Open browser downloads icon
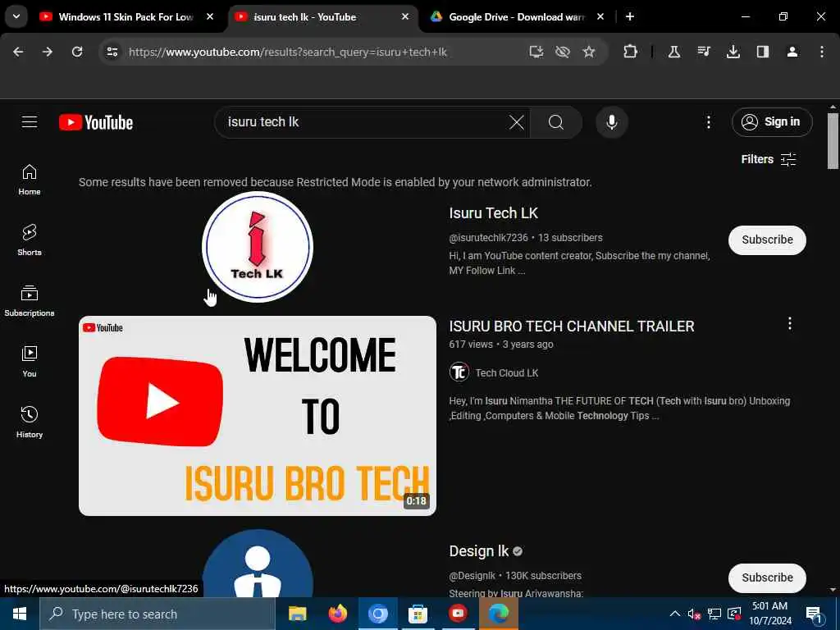Image resolution: width=840 pixels, height=630 pixels. (733, 52)
